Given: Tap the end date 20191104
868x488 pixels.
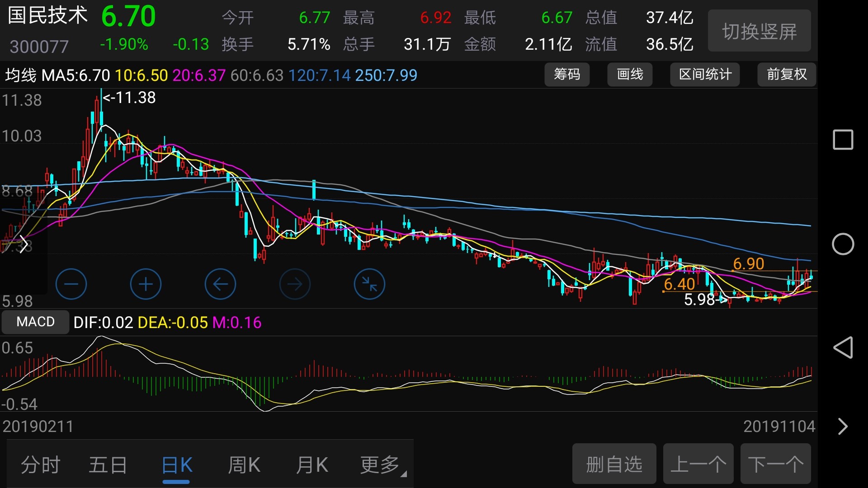Looking at the screenshot, I should [779, 426].
